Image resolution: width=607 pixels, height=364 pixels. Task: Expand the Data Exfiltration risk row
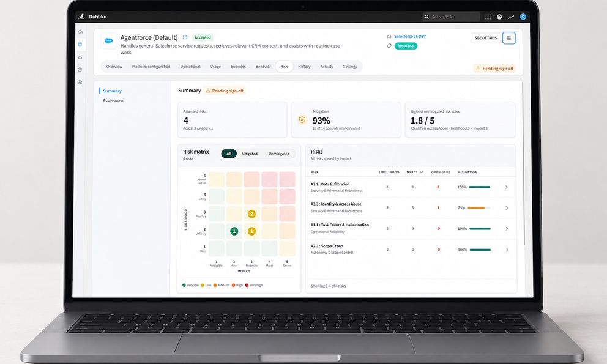(507, 187)
